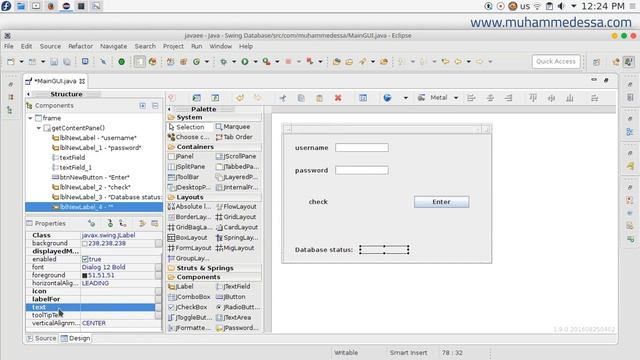Click the username text field in form
Screen dimensions: 640x360
pos(362,148)
